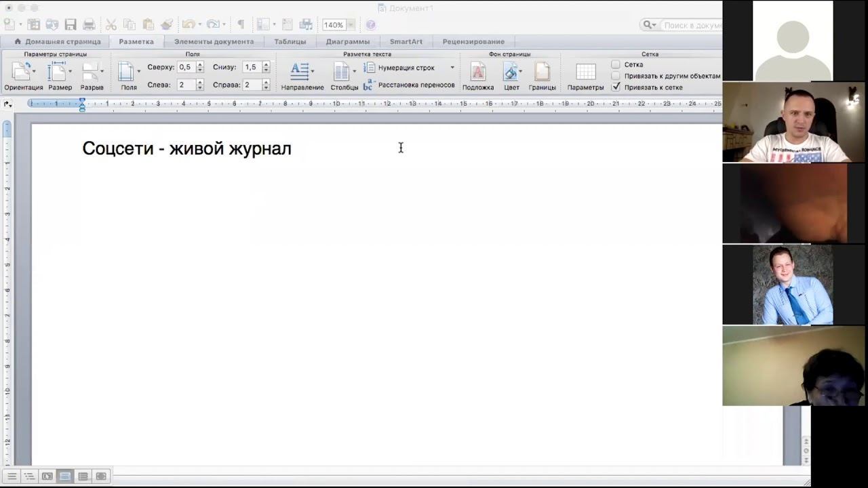Click the Сверху margin stepper arrows
The width and height of the screenshot is (868, 488).
[x=200, y=67]
